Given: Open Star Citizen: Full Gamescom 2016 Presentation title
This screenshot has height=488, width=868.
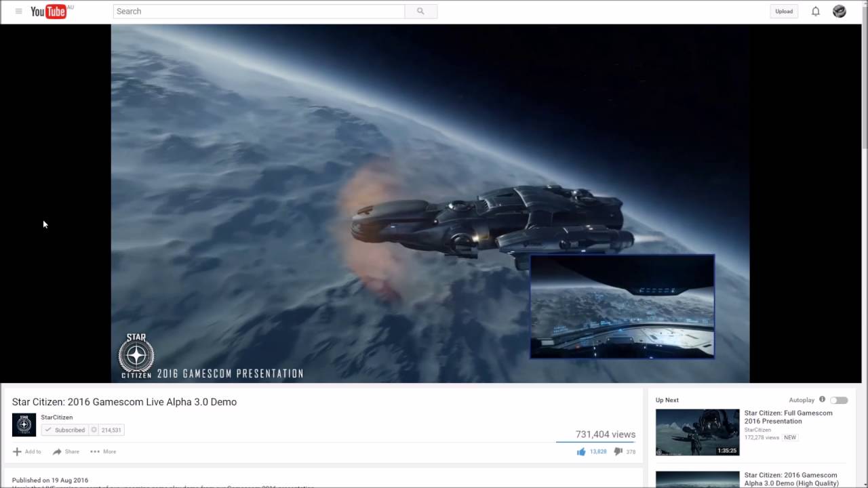Looking at the screenshot, I should click(789, 417).
